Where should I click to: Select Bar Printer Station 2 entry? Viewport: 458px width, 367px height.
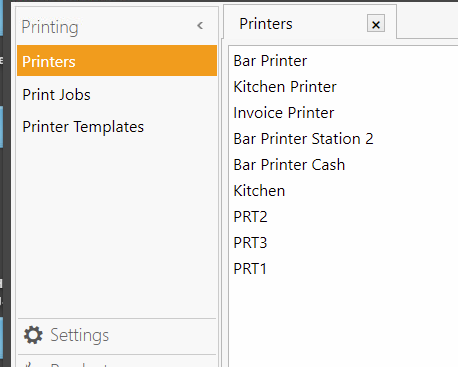coord(303,139)
